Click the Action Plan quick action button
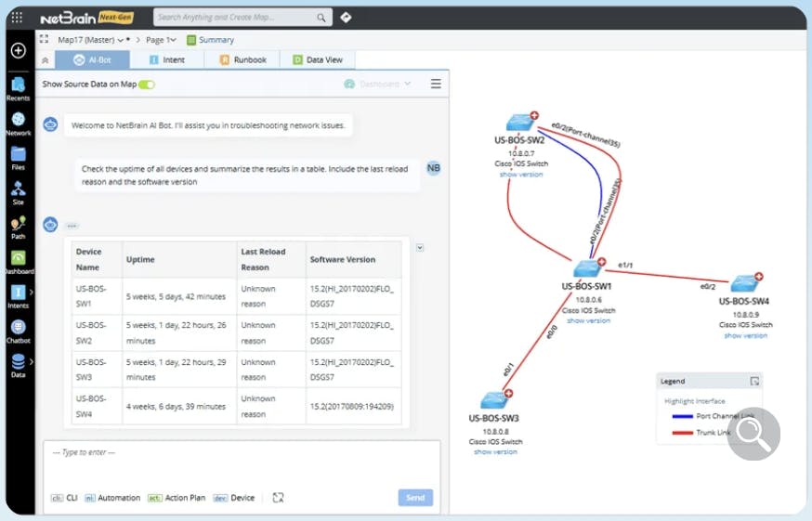The height and width of the screenshot is (521, 812). (x=177, y=498)
